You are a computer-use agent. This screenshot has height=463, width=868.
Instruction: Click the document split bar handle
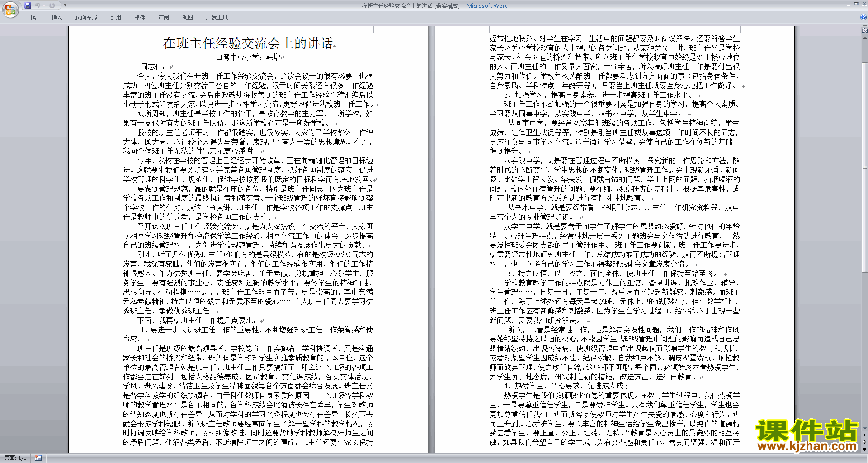[x=865, y=26]
